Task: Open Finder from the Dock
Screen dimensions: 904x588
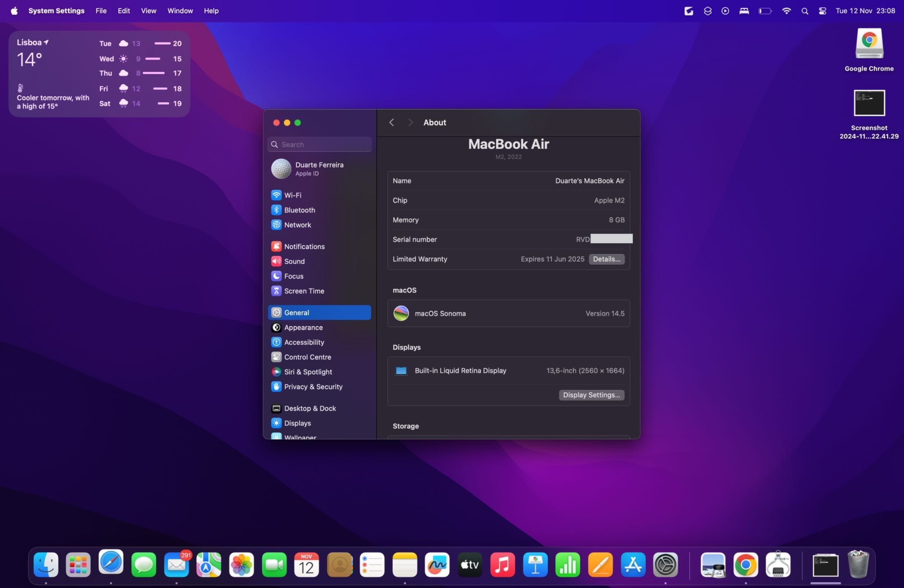Action: (x=46, y=564)
